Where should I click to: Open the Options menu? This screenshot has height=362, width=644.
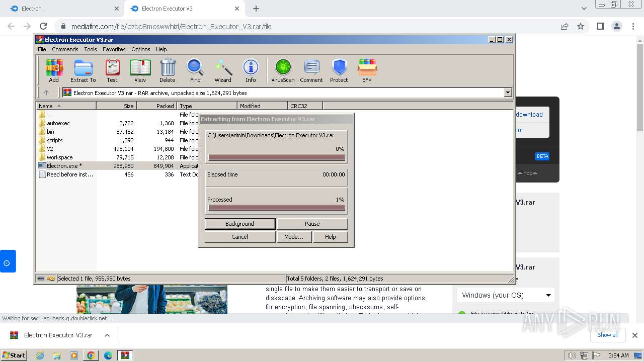[x=141, y=49]
